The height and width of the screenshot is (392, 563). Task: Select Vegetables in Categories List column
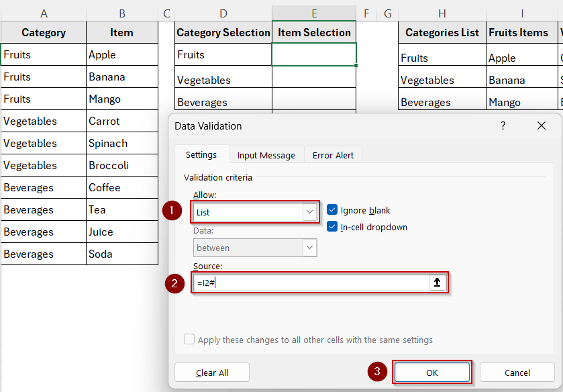click(x=442, y=77)
